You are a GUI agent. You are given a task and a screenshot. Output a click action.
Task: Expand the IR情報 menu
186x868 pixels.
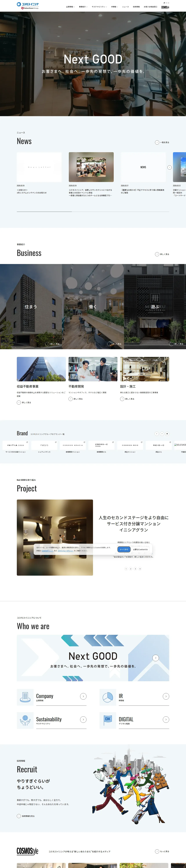pos(114,7)
